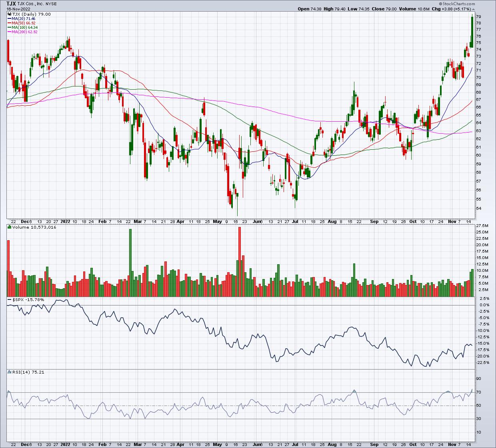Click the tallest red volume bar in May
Image resolution: width=496 pixels, height=448 pixels.
click(240, 262)
